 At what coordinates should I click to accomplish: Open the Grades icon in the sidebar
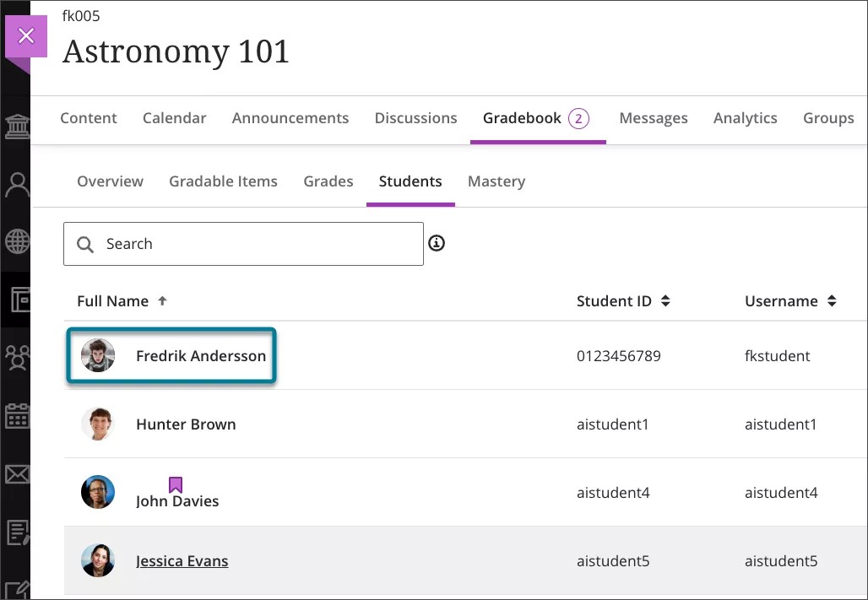coord(17,532)
